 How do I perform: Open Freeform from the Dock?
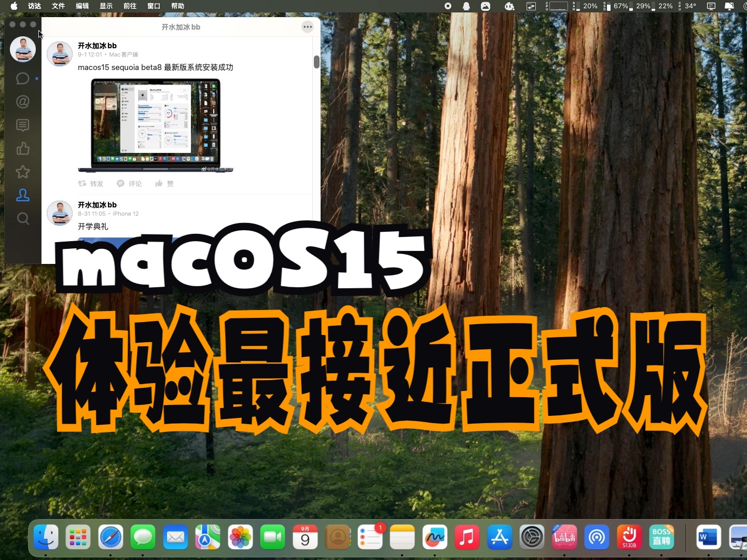tap(435, 537)
